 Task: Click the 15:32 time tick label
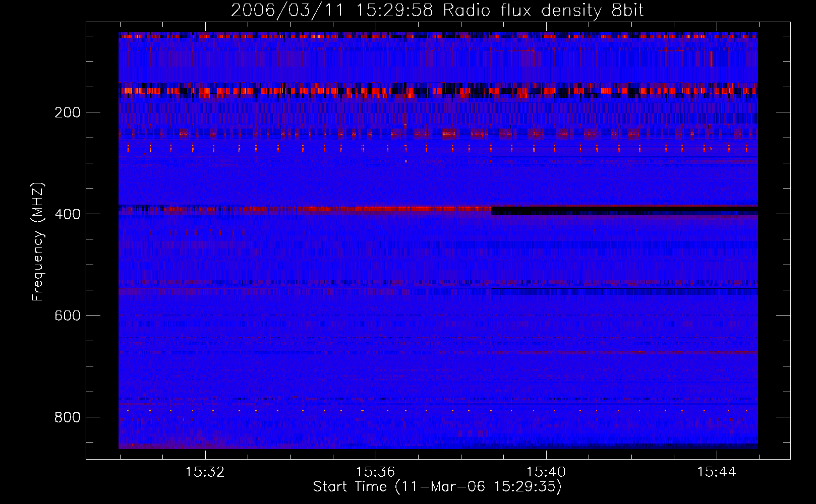click(x=205, y=472)
